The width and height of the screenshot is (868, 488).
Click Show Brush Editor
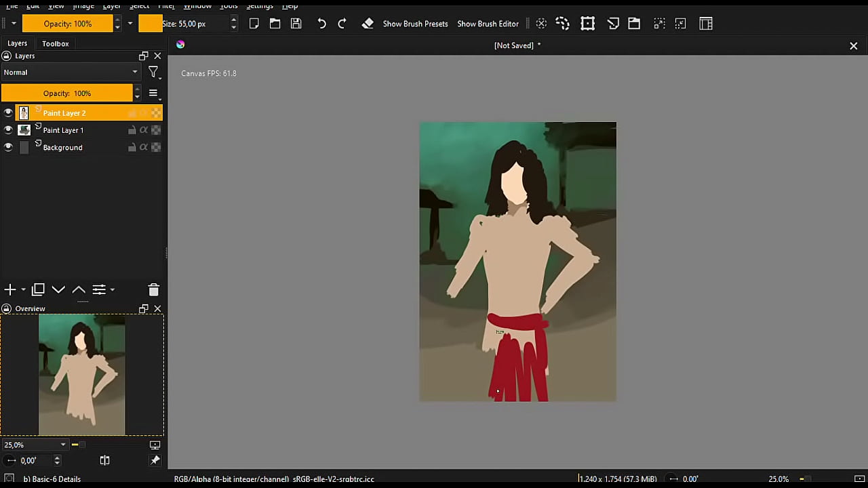488,24
